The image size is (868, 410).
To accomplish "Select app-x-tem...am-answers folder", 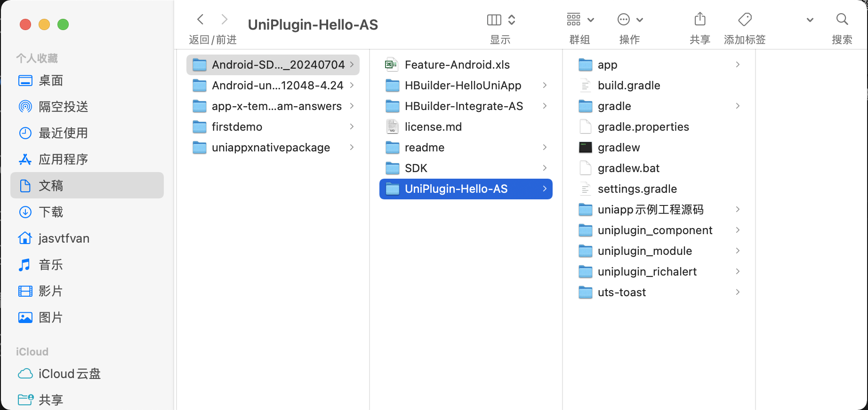I will [273, 106].
